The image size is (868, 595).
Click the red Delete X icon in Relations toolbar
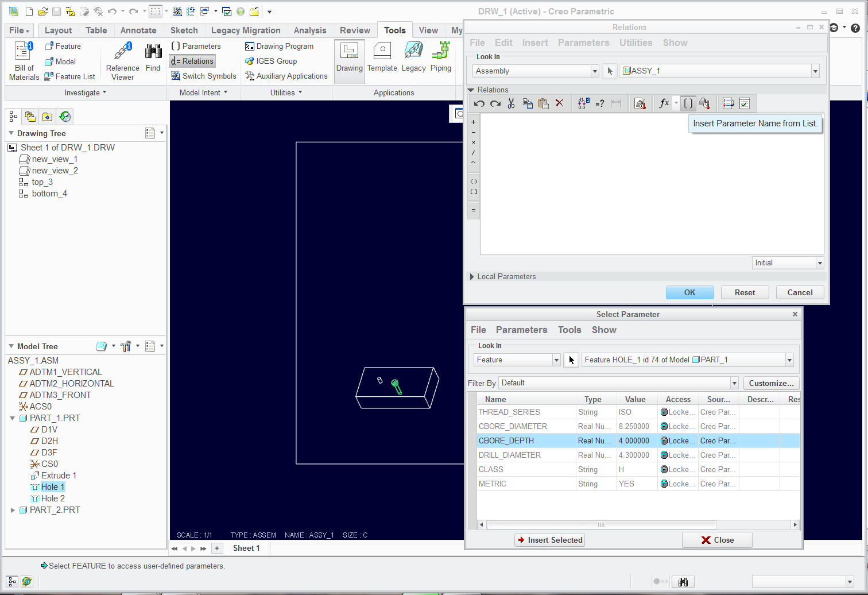560,103
